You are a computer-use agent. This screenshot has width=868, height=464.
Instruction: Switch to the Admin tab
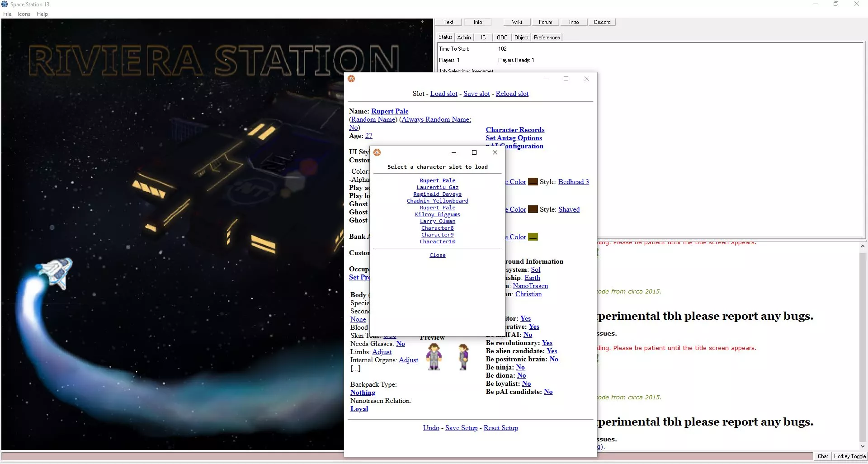(x=464, y=38)
